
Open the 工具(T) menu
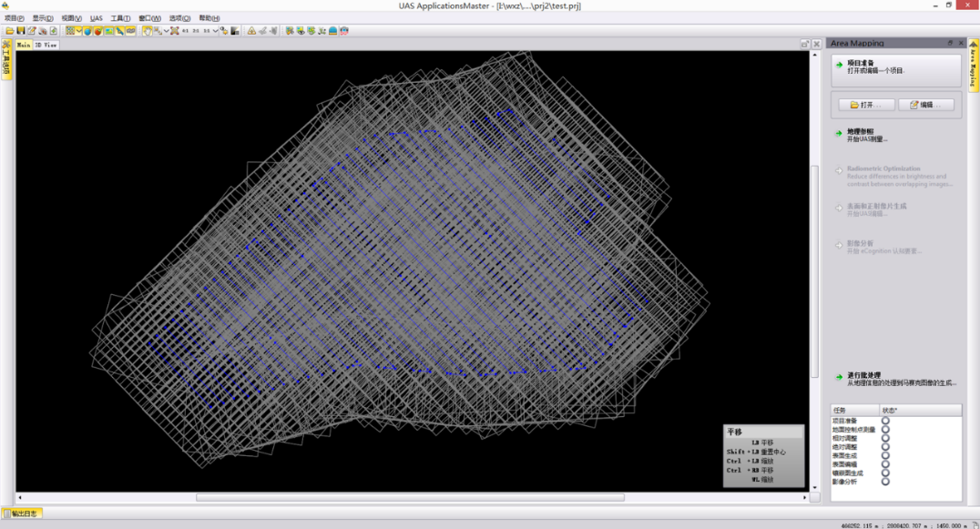(120, 18)
